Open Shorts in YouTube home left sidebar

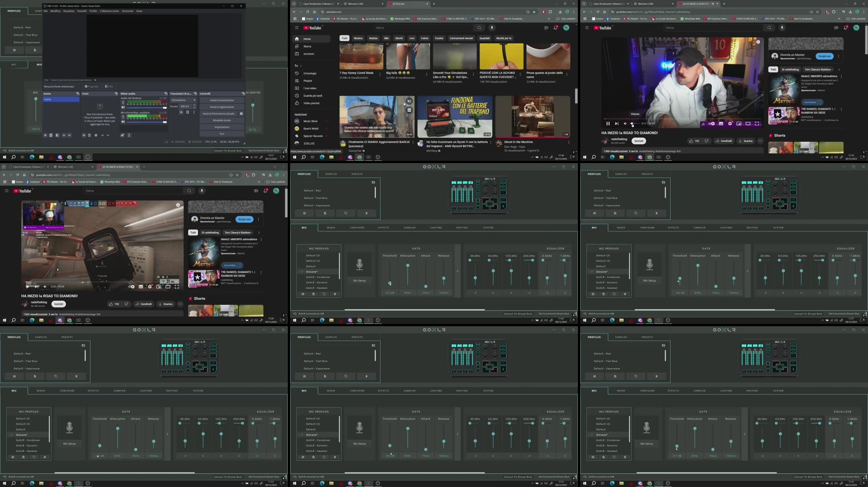[x=307, y=46]
